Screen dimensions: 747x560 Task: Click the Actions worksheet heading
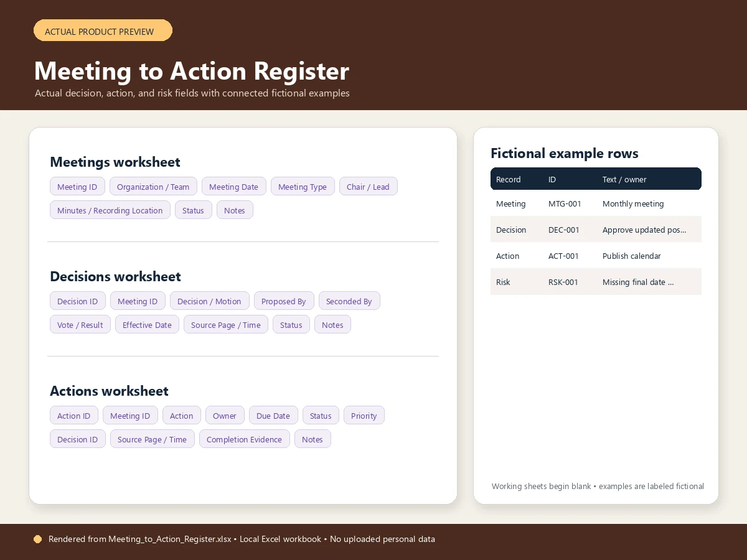point(109,391)
